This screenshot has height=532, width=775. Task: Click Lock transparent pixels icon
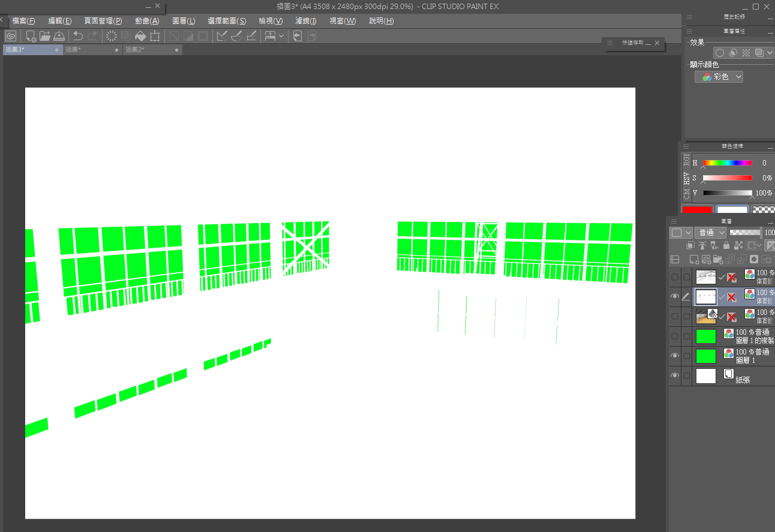738,245
